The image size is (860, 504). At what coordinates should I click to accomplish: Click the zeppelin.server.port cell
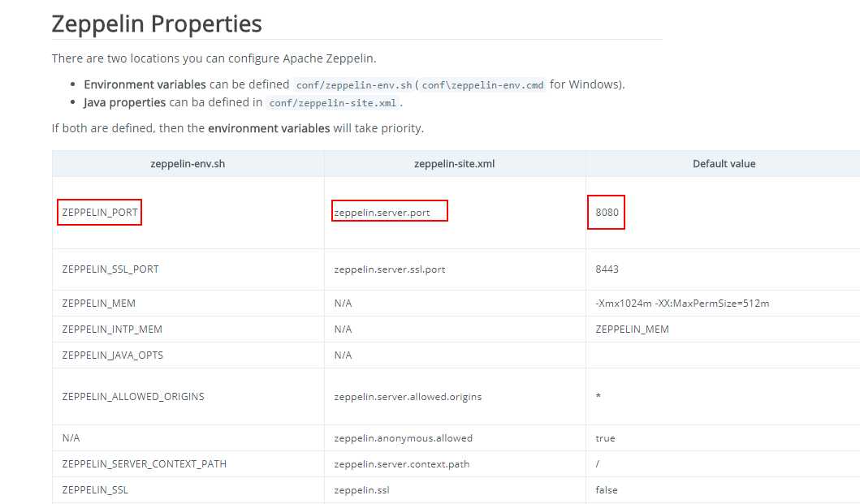click(382, 213)
